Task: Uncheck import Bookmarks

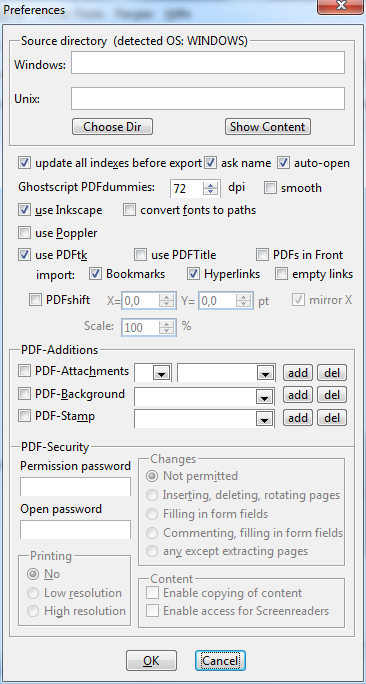Action: [95, 274]
